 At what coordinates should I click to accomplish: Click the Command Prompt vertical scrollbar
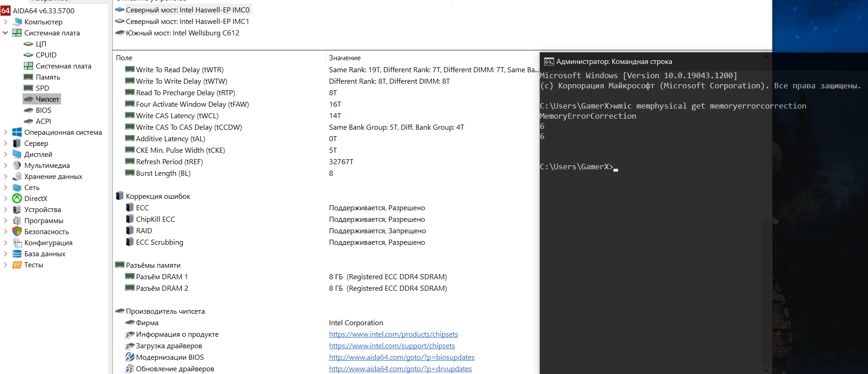point(766,292)
